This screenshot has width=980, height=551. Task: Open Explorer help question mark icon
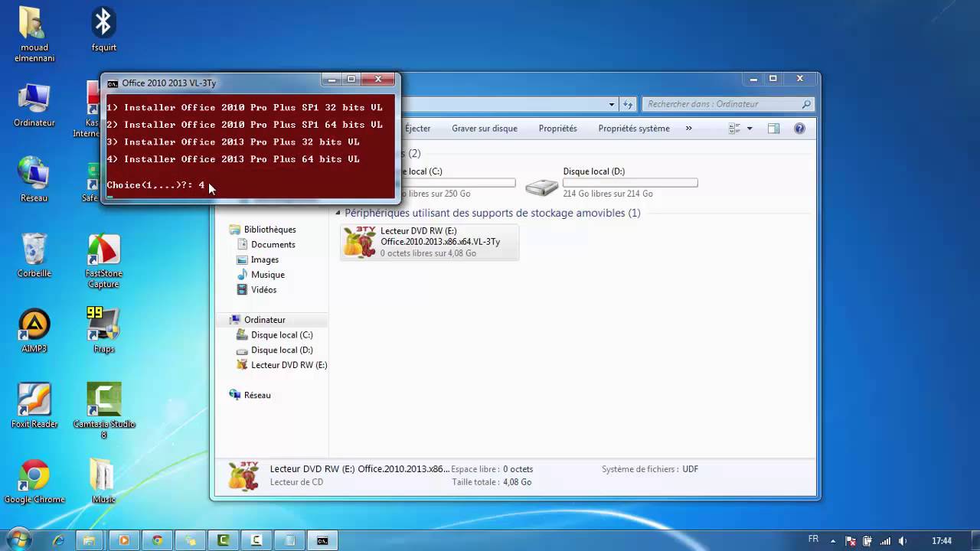[x=799, y=129]
